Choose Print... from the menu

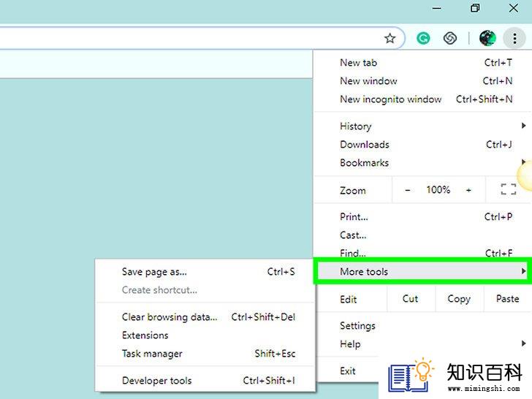pyautogui.click(x=422, y=217)
